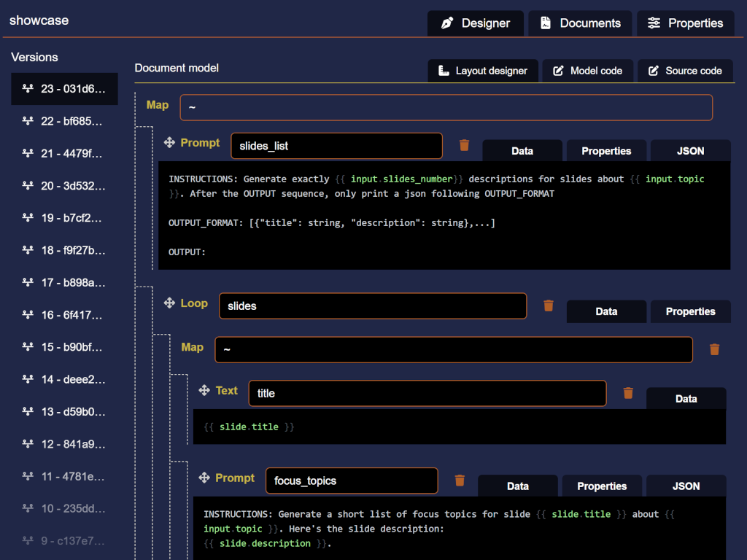Viewport: 747px width, 560px height.
Task: Open Data tab of slides loop
Action: 606,311
